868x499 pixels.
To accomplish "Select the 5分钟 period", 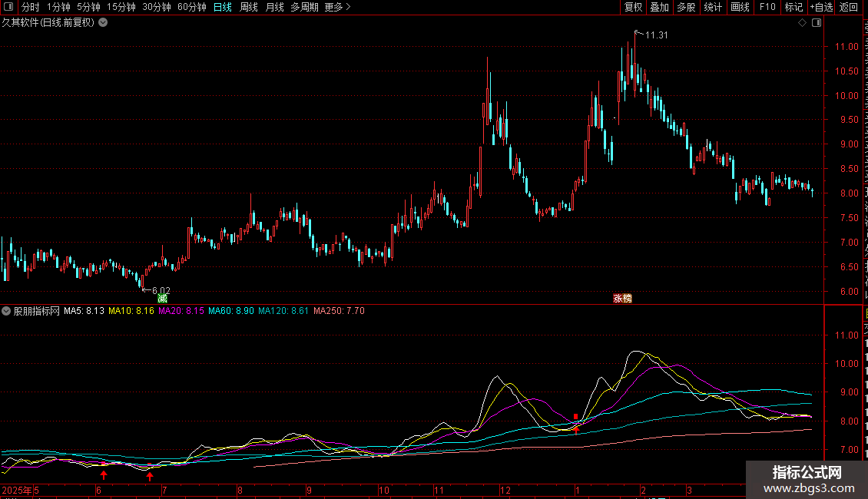I will (88, 7).
